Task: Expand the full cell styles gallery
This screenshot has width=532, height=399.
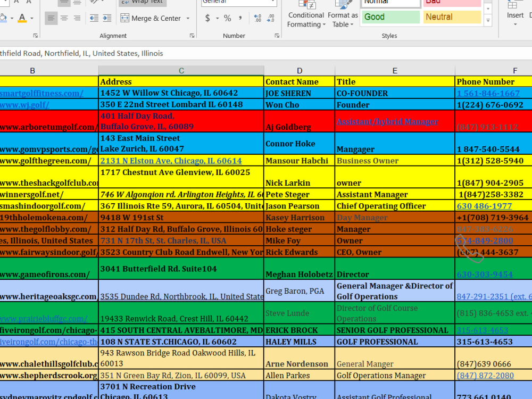Action: tap(488, 21)
